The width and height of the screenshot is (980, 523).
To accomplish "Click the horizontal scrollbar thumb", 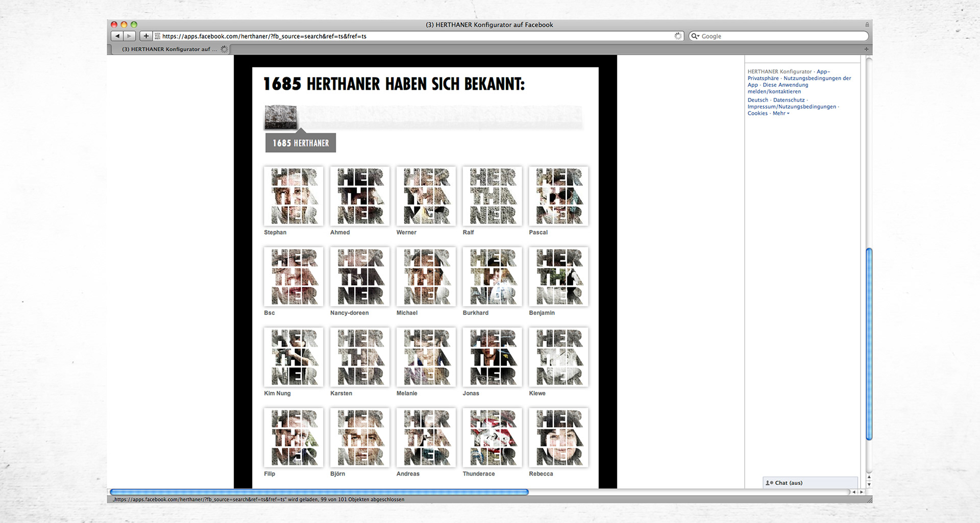I will [319, 492].
